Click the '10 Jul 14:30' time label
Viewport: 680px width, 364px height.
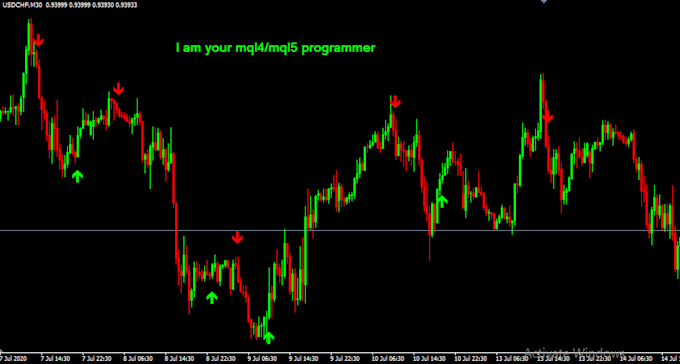[428, 359]
